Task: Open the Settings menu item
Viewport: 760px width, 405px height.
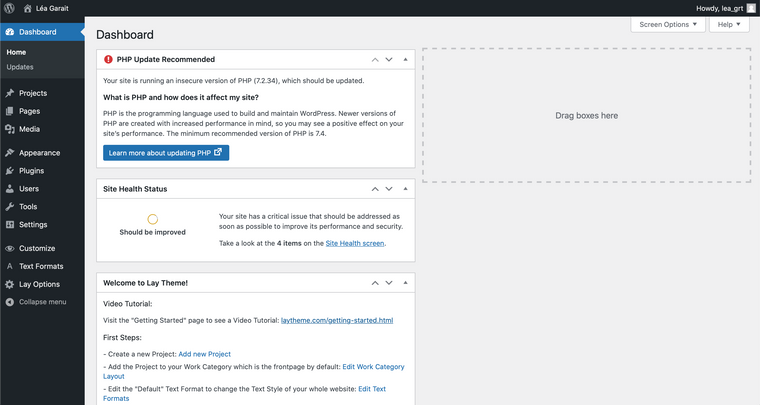Action: coord(32,224)
